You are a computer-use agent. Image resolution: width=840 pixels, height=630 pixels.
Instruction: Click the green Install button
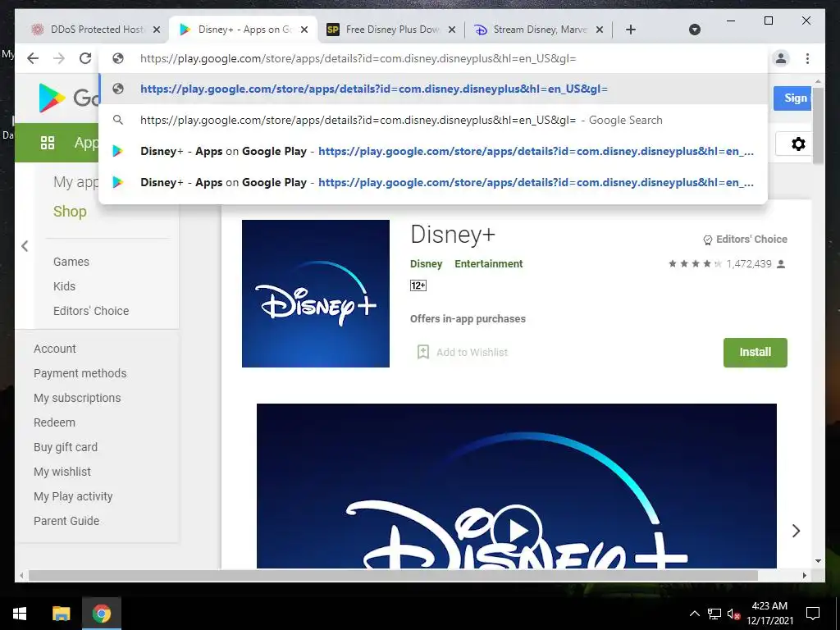point(755,353)
